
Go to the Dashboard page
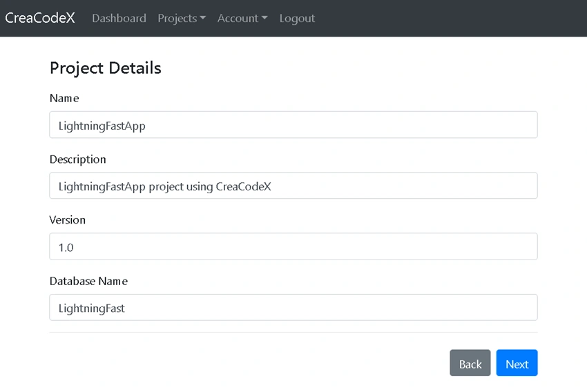119,18
